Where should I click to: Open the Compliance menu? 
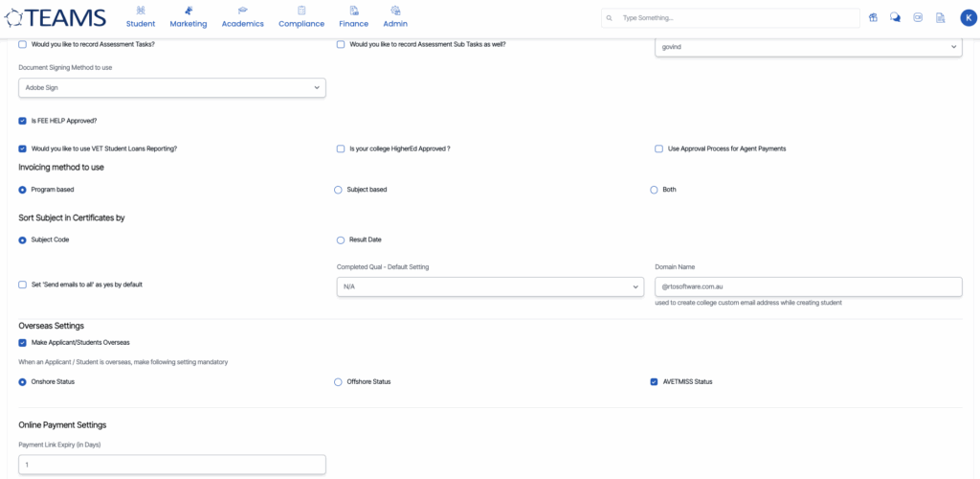[x=301, y=17]
